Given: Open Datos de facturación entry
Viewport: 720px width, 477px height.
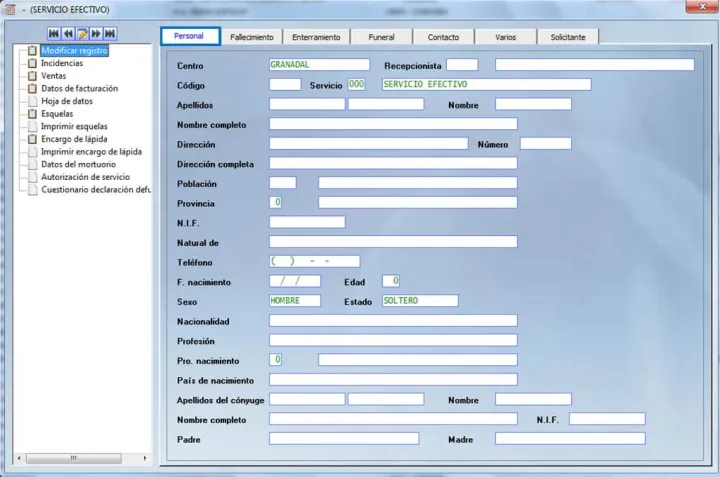Looking at the screenshot, I should click(x=79, y=88).
